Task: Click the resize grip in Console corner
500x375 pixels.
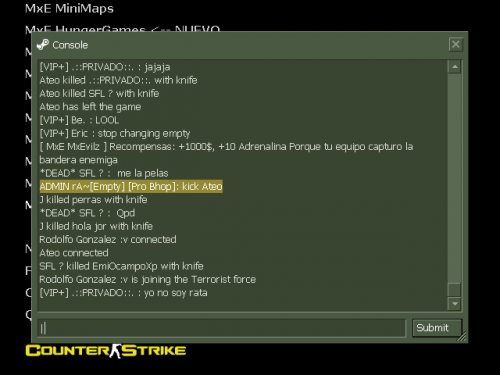Action: click(x=462, y=337)
